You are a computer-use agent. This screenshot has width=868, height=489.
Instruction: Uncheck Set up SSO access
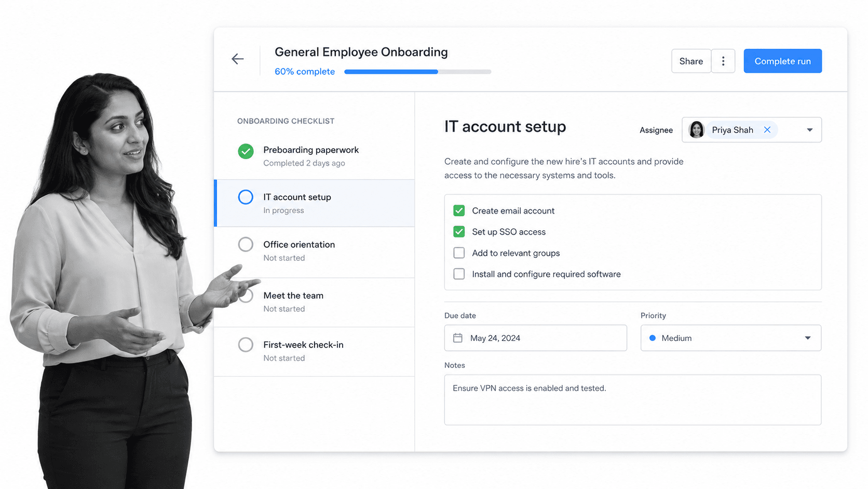[459, 232]
